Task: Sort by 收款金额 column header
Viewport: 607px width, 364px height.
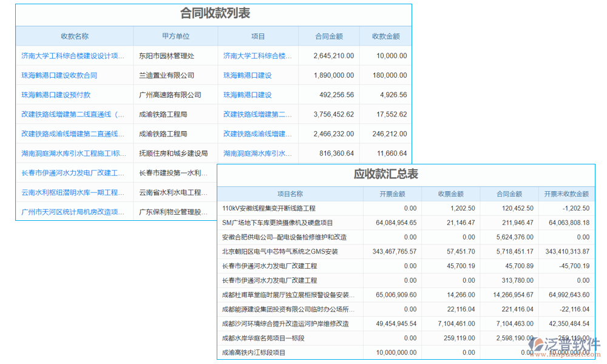Action: [x=386, y=36]
